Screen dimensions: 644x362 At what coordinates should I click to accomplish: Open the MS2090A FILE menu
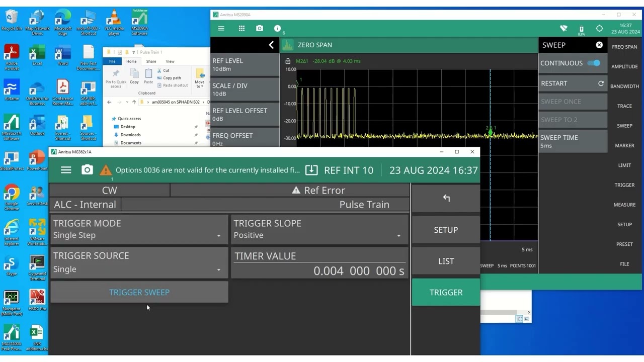coord(624,264)
